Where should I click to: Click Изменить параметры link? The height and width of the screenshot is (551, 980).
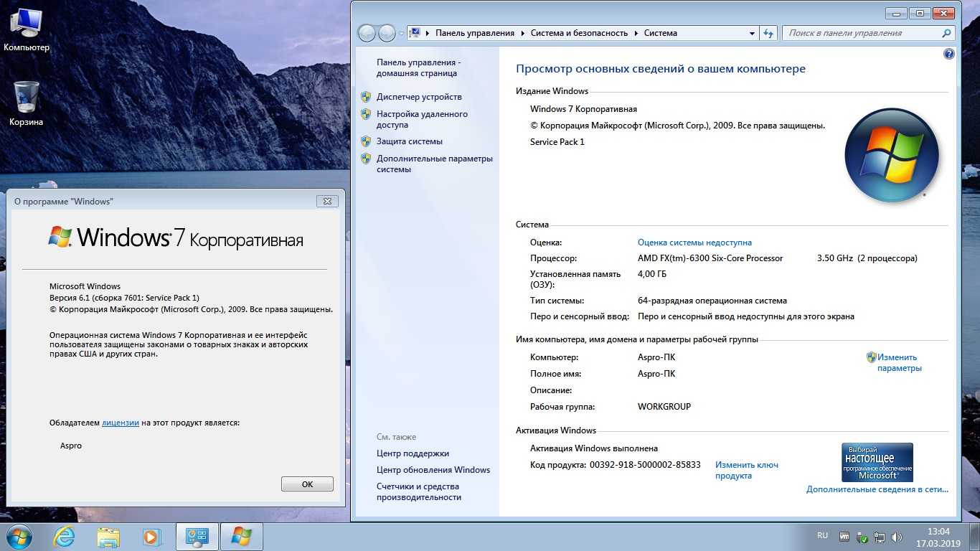[899, 362]
